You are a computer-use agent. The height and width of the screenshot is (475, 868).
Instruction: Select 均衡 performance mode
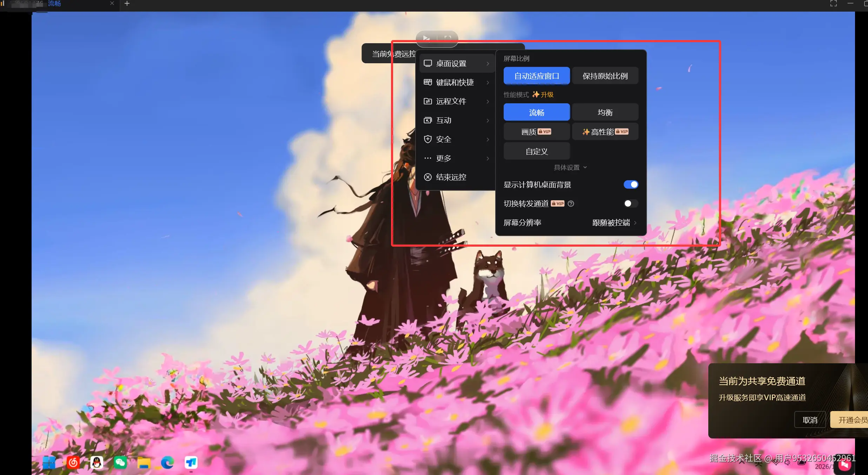coord(605,112)
